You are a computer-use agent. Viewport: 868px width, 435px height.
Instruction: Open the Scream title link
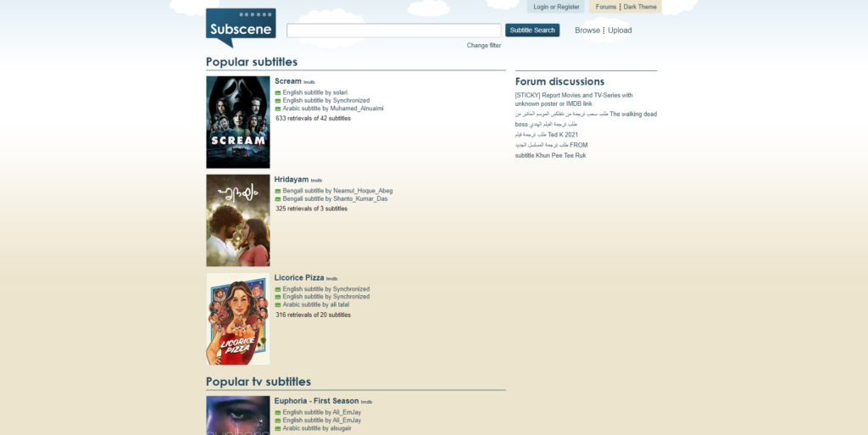coord(288,81)
